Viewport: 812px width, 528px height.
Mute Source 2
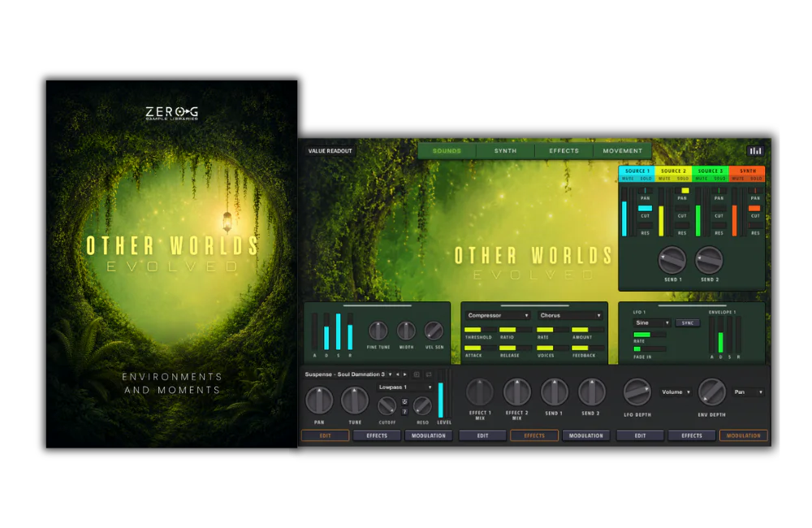[x=664, y=178]
